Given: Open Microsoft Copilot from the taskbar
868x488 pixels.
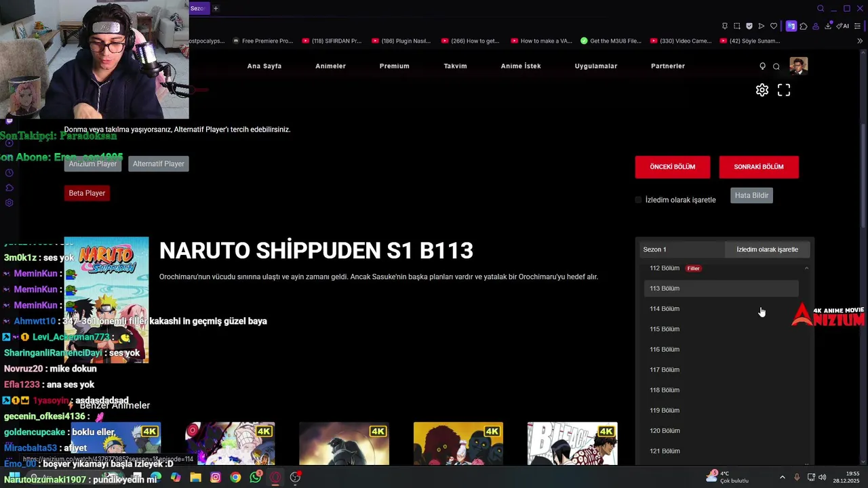Looking at the screenshot, I should 176,477.
